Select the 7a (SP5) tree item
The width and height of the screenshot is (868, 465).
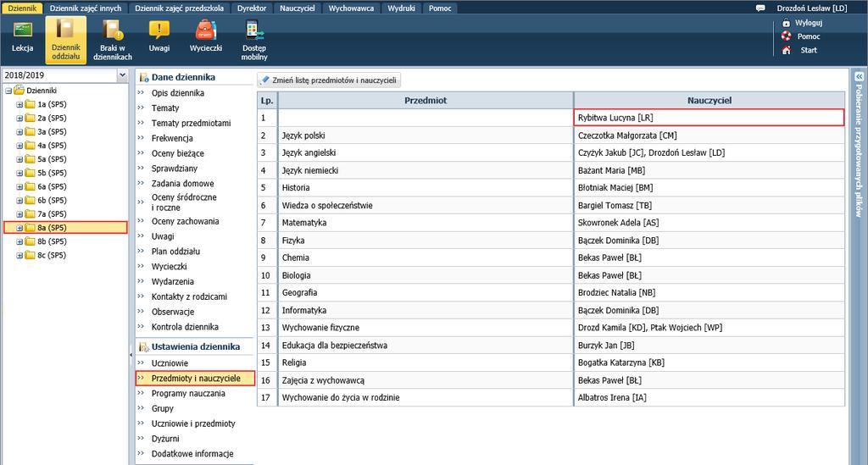tap(52, 214)
